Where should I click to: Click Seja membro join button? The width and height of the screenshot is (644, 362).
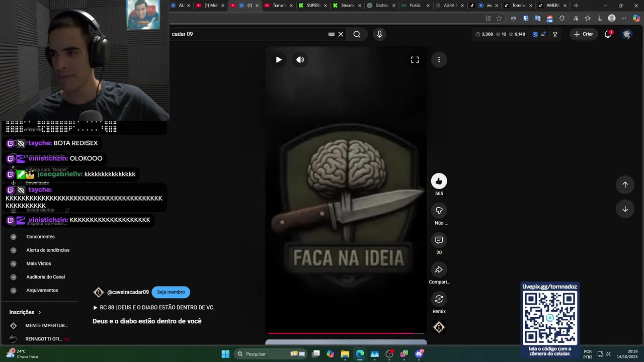(x=171, y=292)
